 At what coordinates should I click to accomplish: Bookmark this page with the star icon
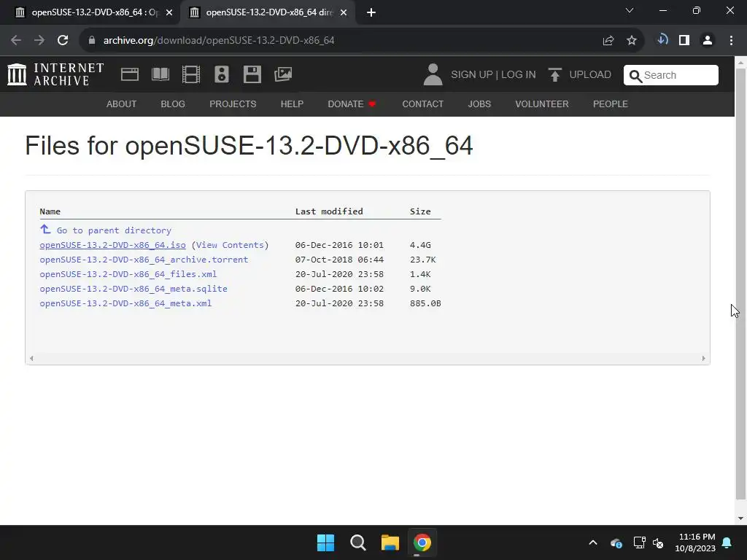click(632, 41)
